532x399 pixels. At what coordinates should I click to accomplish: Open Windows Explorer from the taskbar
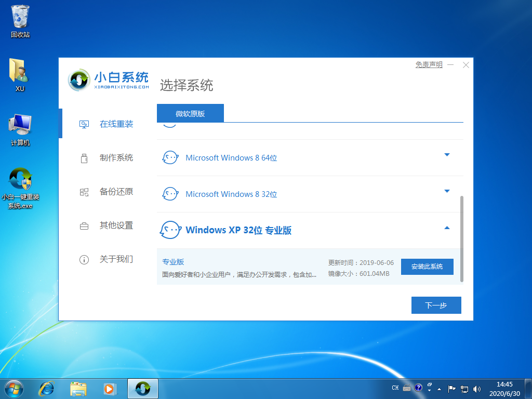(78, 388)
